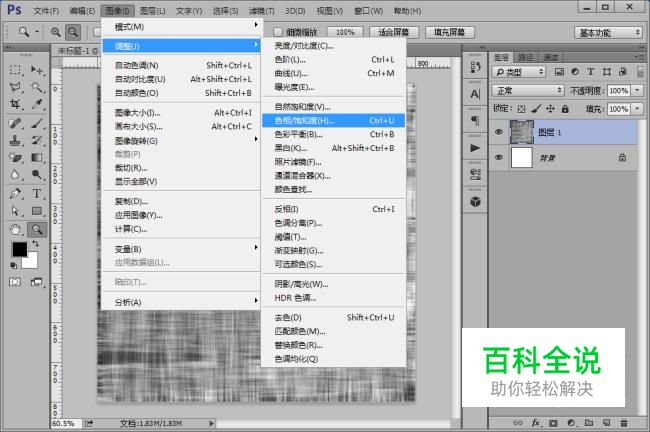Click create new layer icon

(x=606, y=423)
